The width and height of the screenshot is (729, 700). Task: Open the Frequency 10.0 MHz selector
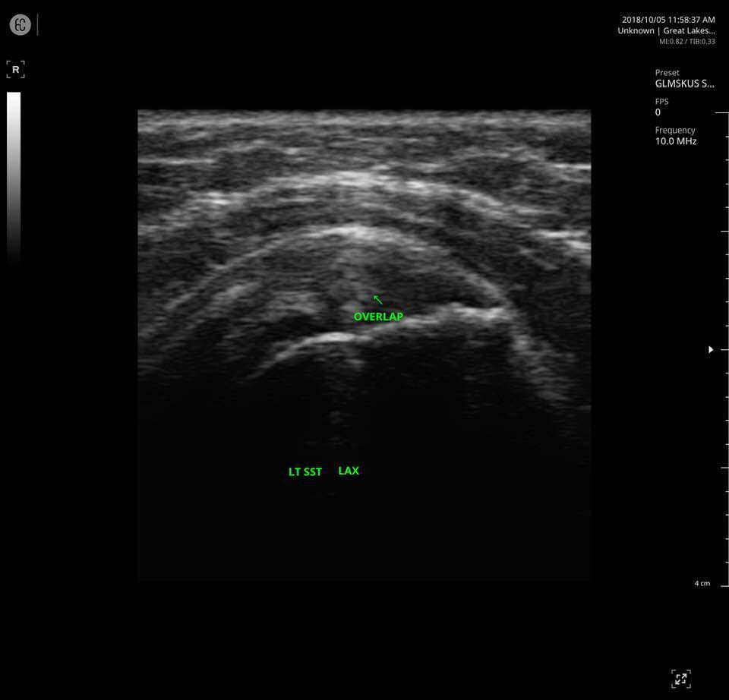pos(675,140)
